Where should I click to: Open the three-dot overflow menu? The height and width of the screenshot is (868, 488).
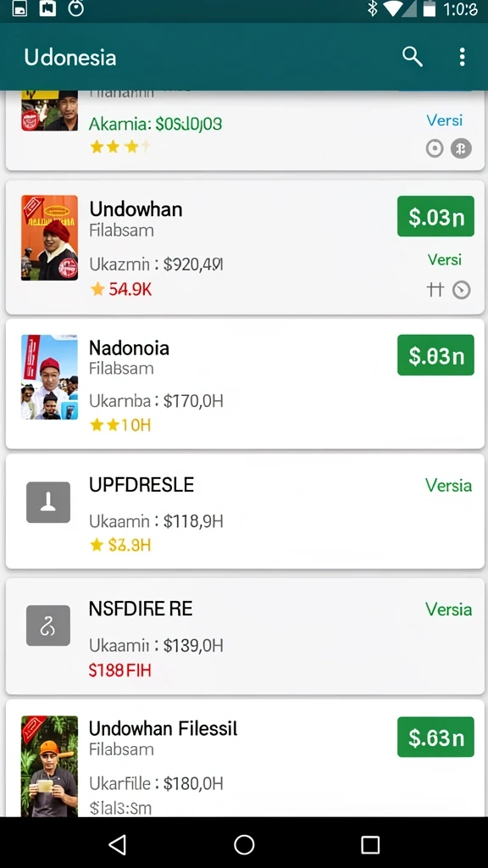[462, 57]
